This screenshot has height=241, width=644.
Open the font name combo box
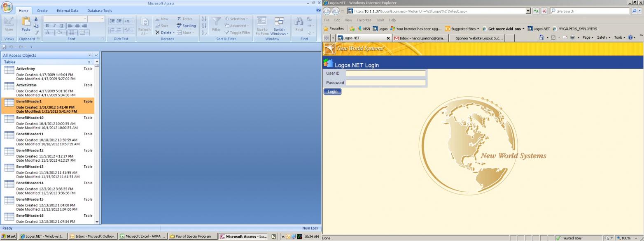[65, 19]
